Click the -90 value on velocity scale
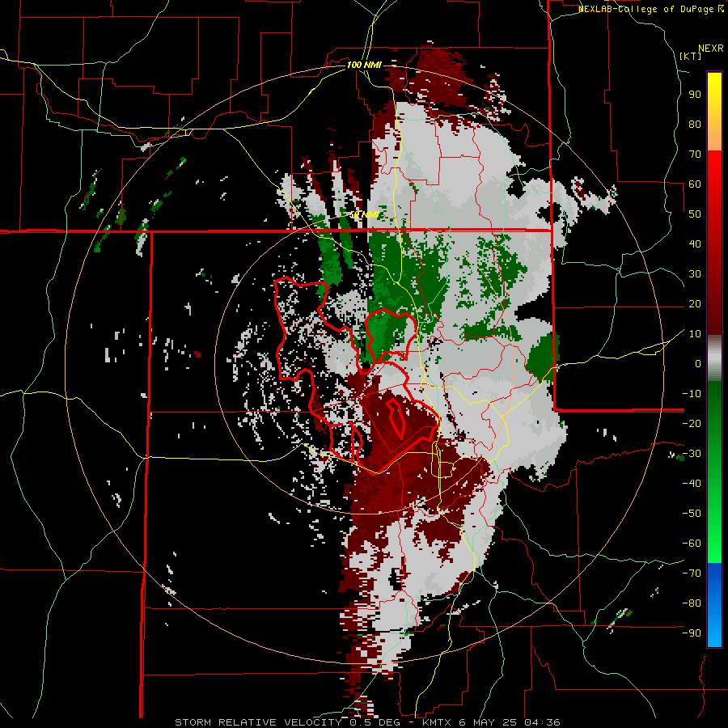The height and width of the screenshot is (728, 728). tap(692, 633)
